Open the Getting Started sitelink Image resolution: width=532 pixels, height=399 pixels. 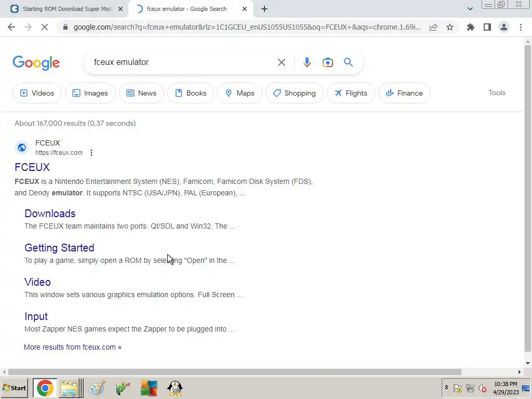[x=59, y=248]
